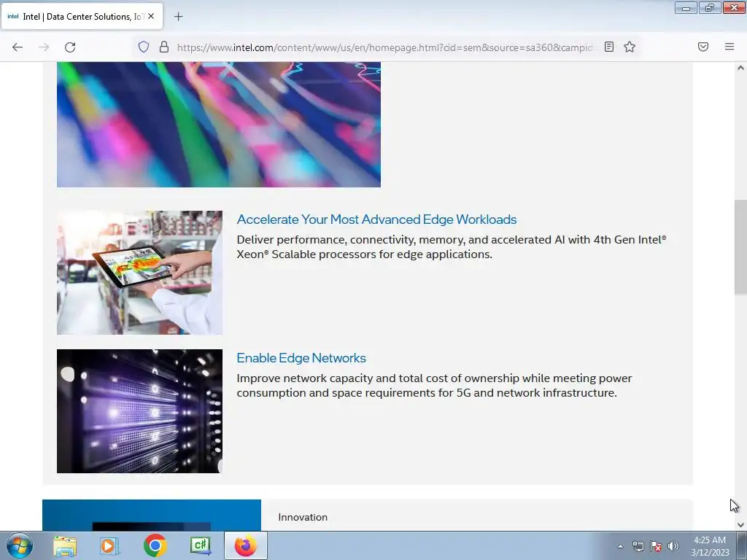Click the URL address bar field
The image size is (747, 560).
385,47
